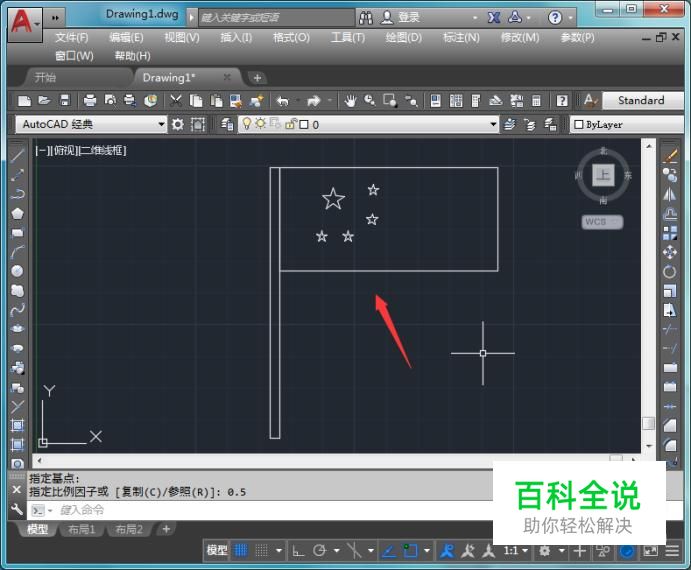Expand the Help dropdown arrow in title bar
The height and width of the screenshot is (570, 691).
(571, 18)
